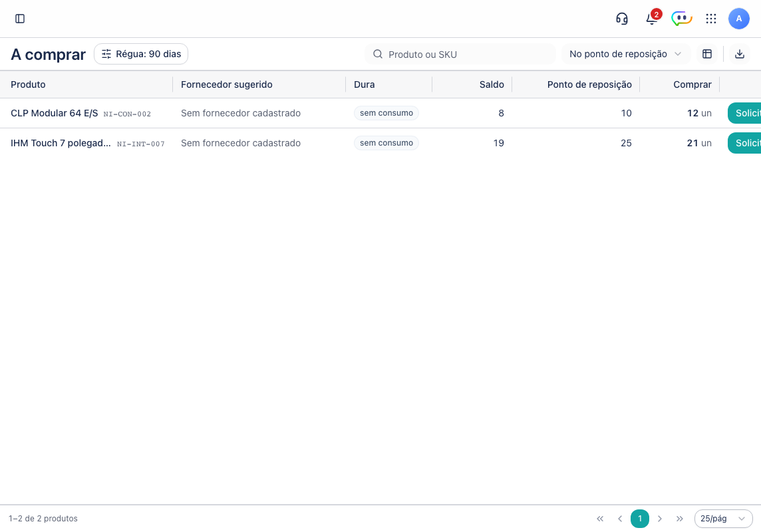
Task: Click Sem fornecedor cadastrado in CLP Modular row
Action: (241, 113)
